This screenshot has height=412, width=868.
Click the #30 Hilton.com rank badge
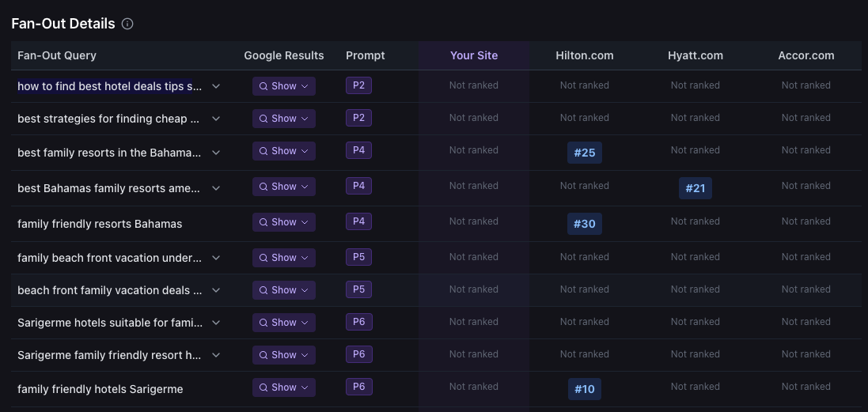[x=584, y=224]
